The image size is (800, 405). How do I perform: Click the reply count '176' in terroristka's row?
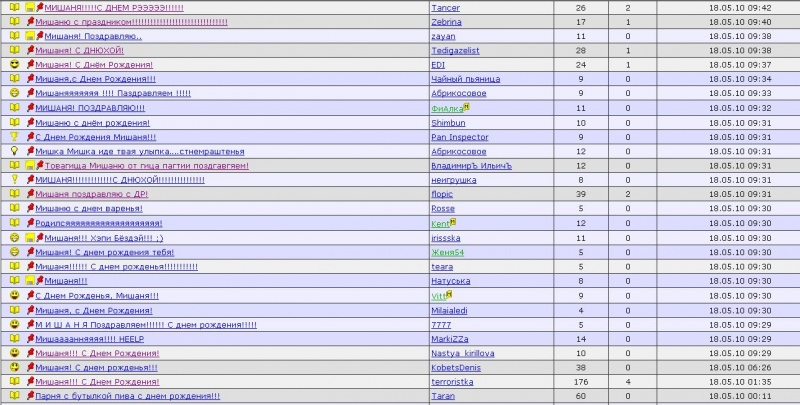(x=581, y=382)
